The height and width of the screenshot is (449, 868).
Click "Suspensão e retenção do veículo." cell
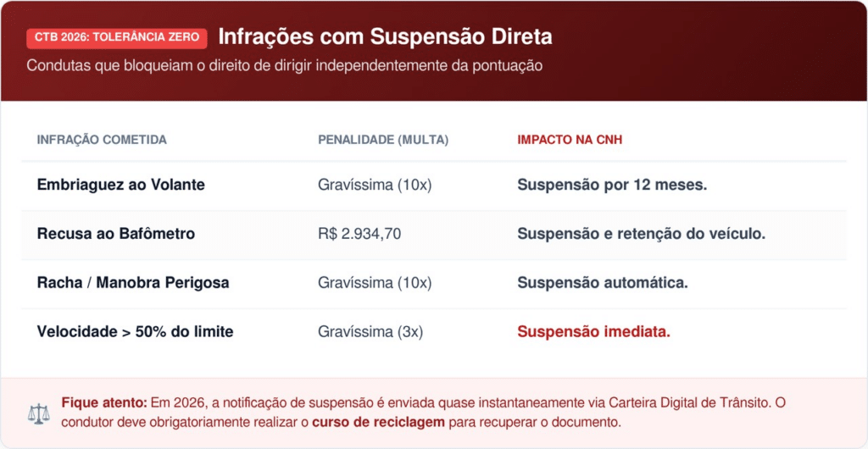641,234
